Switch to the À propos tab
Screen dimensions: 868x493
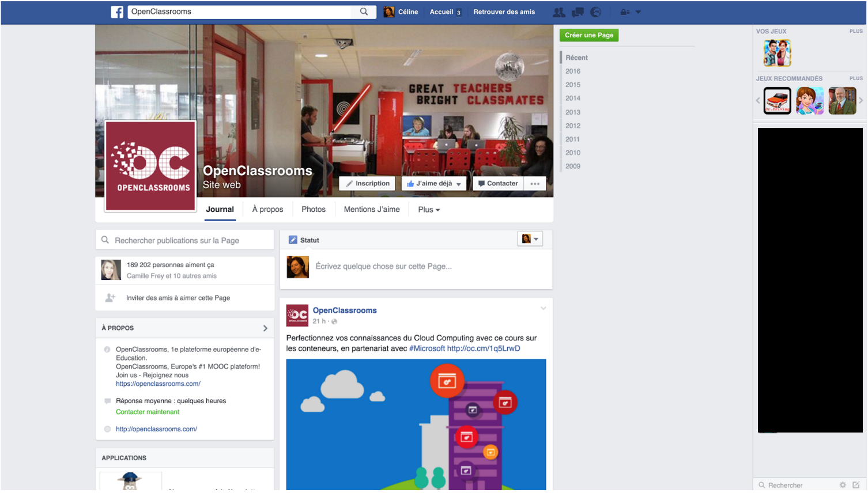coord(267,210)
